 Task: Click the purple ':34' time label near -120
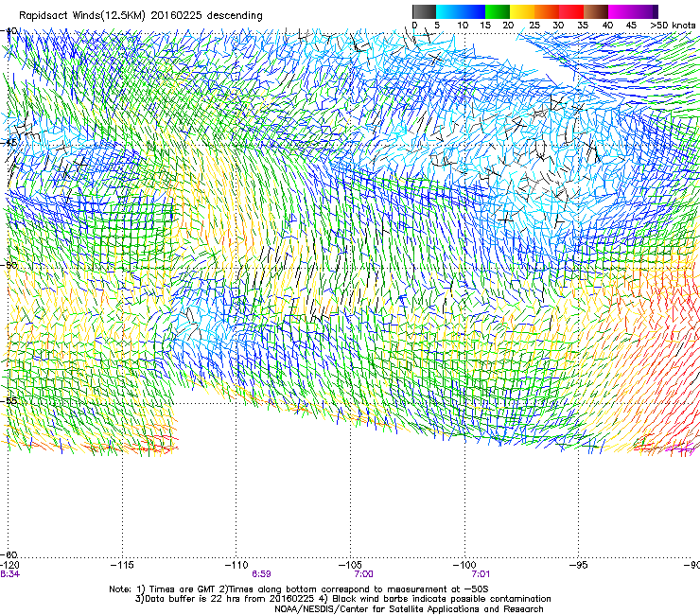click(x=9, y=574)
